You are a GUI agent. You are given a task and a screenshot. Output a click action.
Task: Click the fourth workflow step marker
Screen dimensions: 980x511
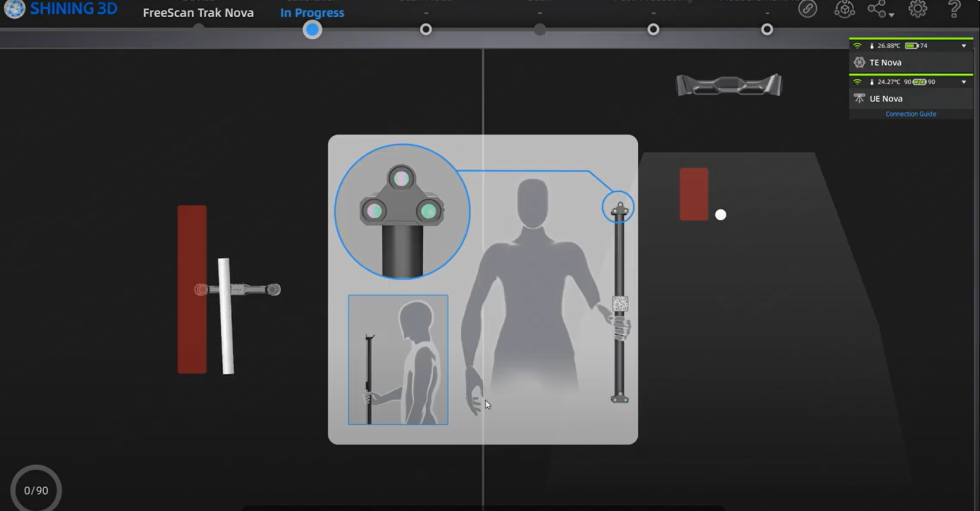(x=539, y=29)
